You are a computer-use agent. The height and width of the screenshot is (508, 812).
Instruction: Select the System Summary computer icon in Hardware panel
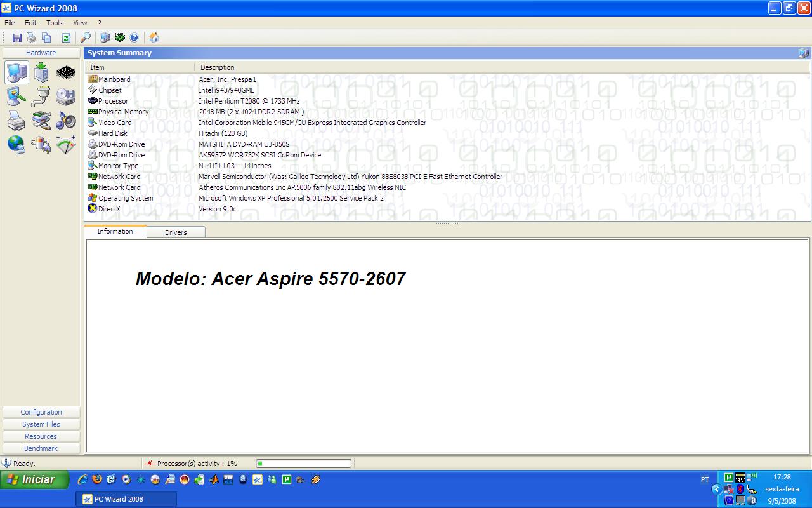(x=17, y=72)
